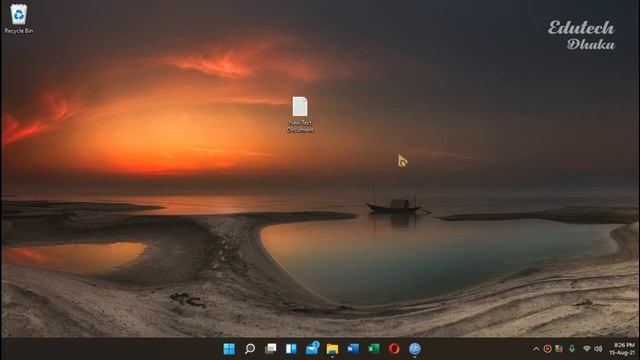Open Task View from the taskbar
This screenshot has height=360, width=640.
270,349
